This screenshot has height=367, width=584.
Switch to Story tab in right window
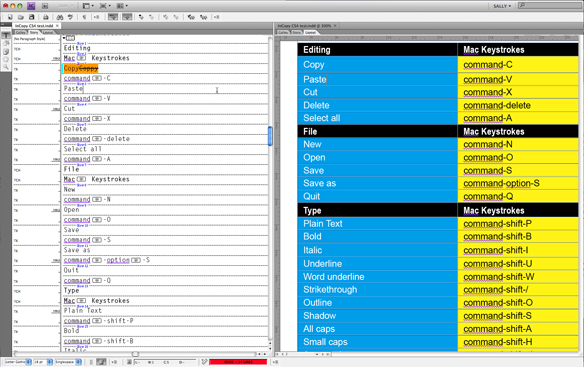296,32
